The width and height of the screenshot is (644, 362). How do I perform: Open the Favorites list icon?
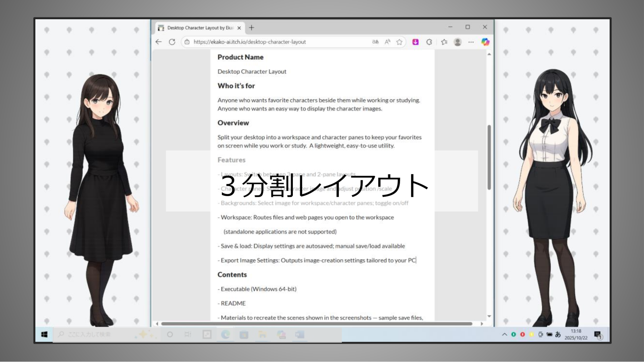444,42
